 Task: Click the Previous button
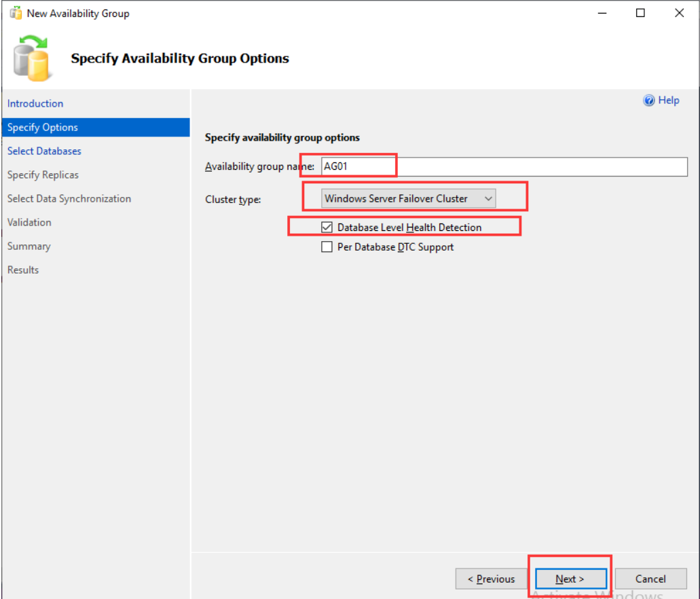click(492, 579)
